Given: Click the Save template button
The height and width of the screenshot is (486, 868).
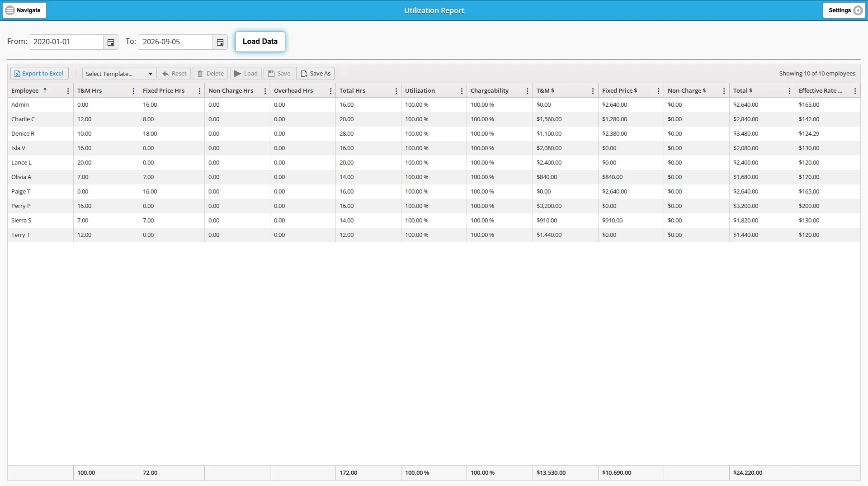Looking at the screenshot, I should click(x=279, y=74).
